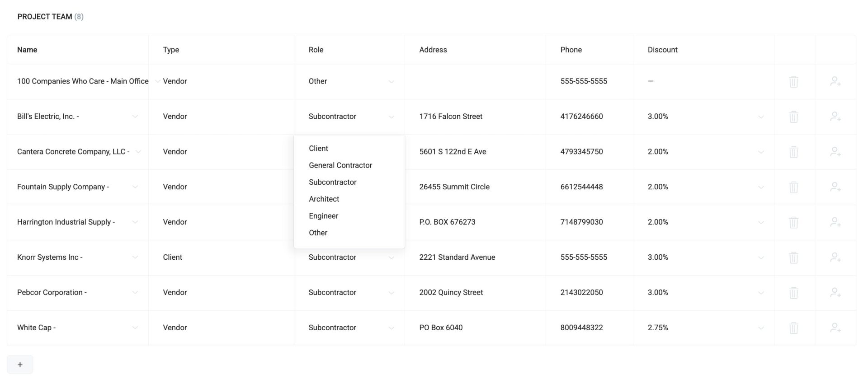Remove White Cap using trash icon
This screenshot has width=868, height=384.
(793, 328)
